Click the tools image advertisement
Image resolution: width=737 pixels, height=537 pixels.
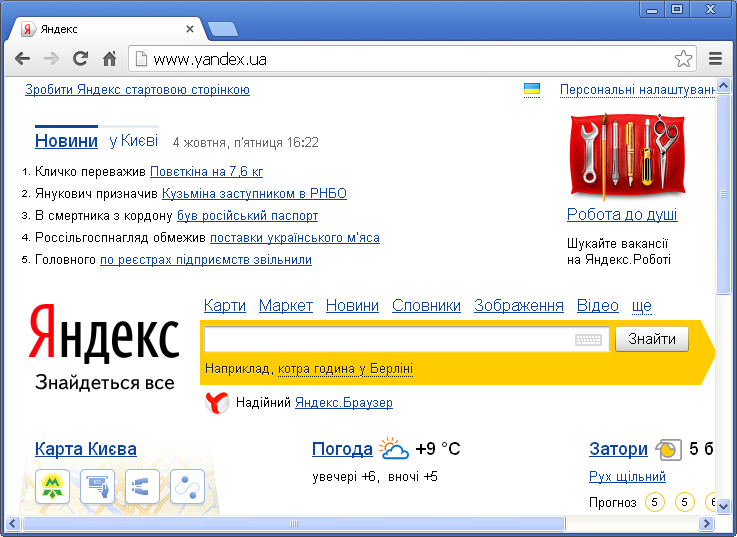pos(627,156)
